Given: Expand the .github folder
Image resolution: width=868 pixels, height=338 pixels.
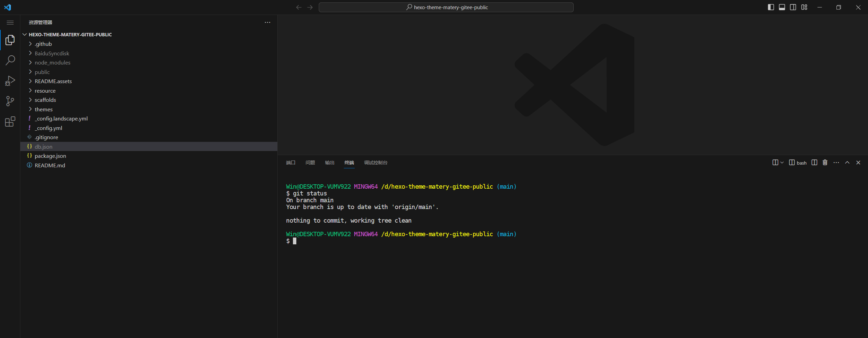Looking at the screenshot, I should coord(149,44).
